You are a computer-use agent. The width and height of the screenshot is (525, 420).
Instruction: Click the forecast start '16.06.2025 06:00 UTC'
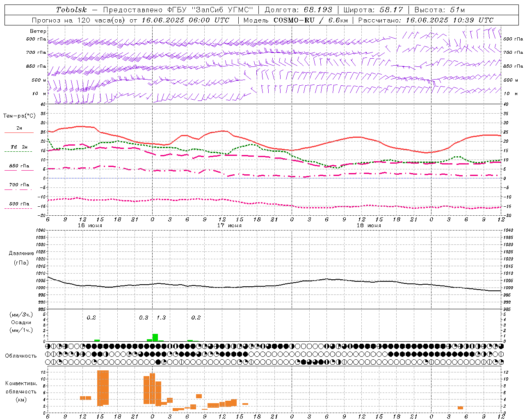[186, 20]
